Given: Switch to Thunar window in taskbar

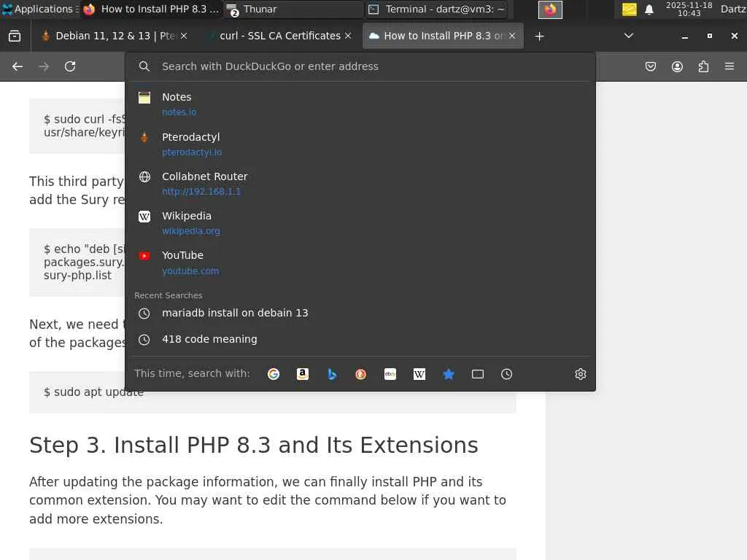Looking at the screenshot, I should tap(293, 9).
